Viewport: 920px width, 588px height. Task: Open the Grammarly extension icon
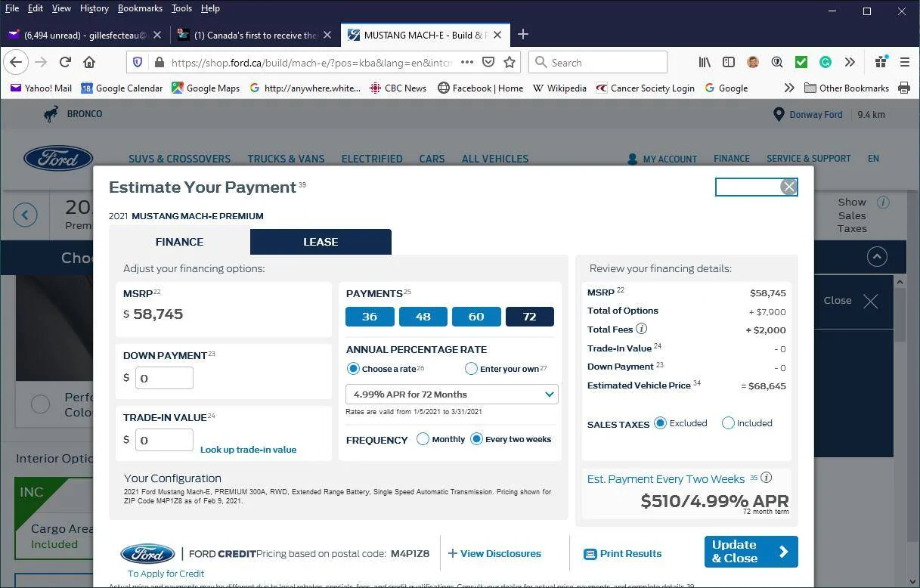tap(826, 62)
